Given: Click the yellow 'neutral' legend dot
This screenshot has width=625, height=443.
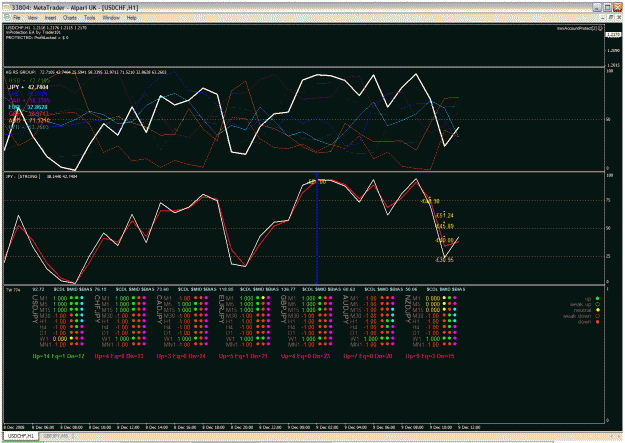Looking at the screenshot, I should (x=597, y=310).
